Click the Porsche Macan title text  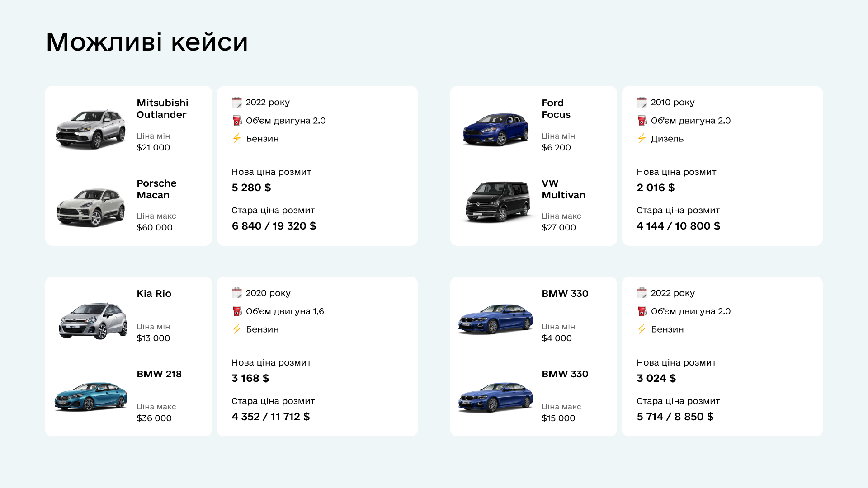tap(156, 189)
